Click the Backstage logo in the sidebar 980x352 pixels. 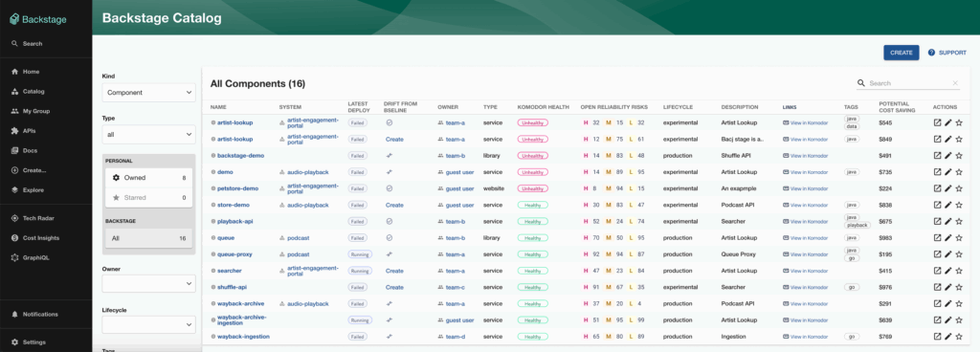click(37, 19)
